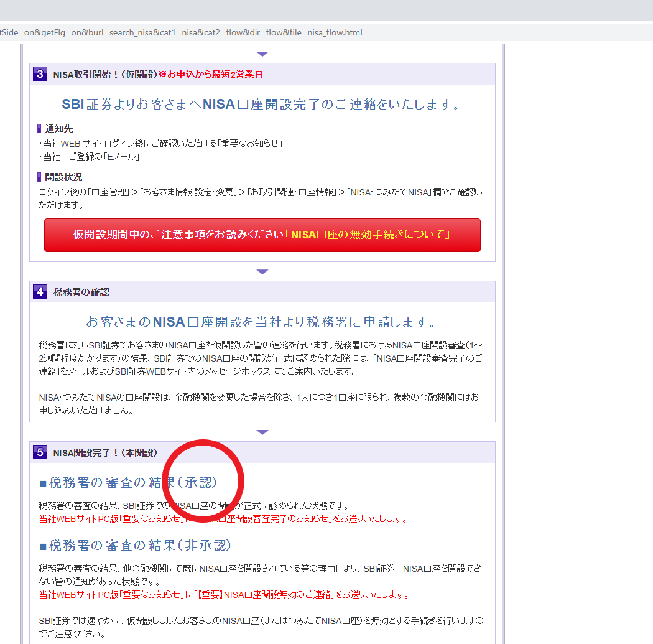
Task: Select the step 5 header 「NISA開設完了！（本開設）」
Action: [x=105, y=453]
